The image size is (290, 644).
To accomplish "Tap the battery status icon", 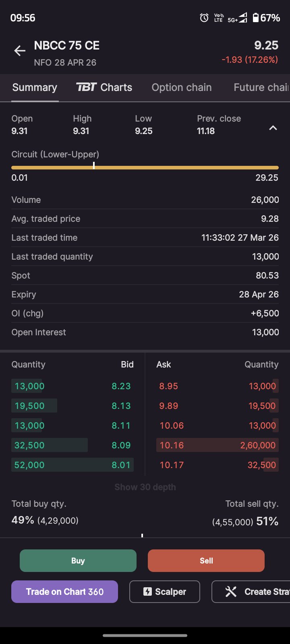I will click(256, 18).
